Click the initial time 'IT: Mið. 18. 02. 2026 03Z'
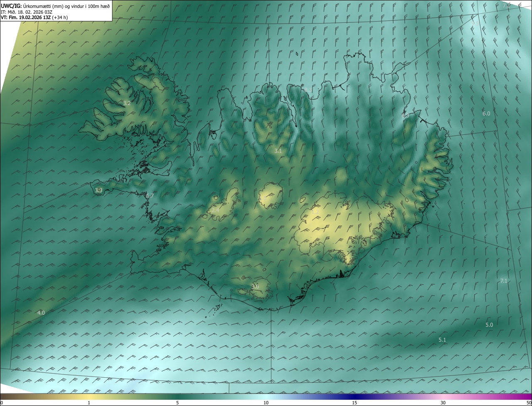The height and width of the screenshot is (406, 532). point(26,12)
